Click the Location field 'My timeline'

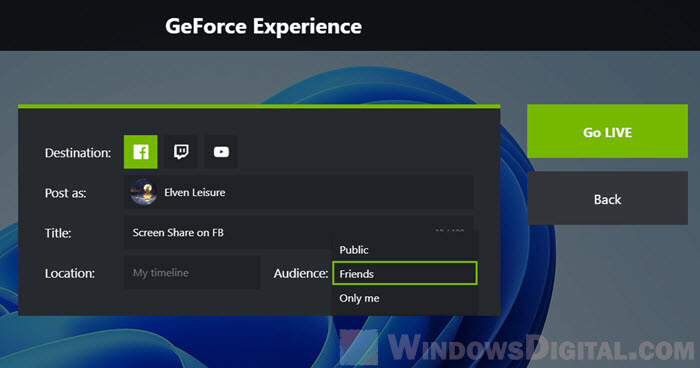point(192,273)
